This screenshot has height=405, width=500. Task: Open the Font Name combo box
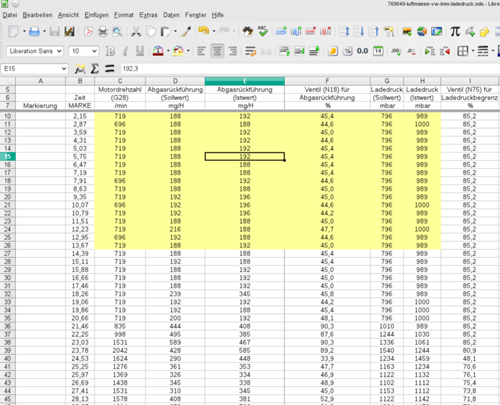35,51
